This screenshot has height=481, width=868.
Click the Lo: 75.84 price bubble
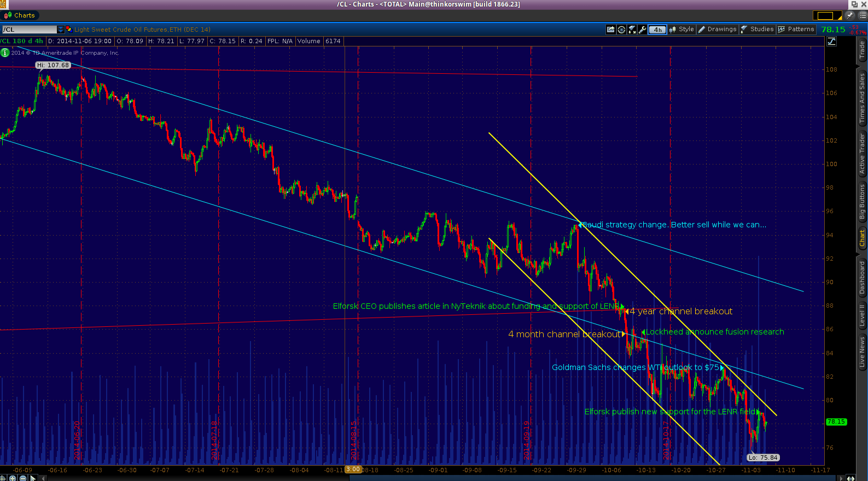(763, 457)
